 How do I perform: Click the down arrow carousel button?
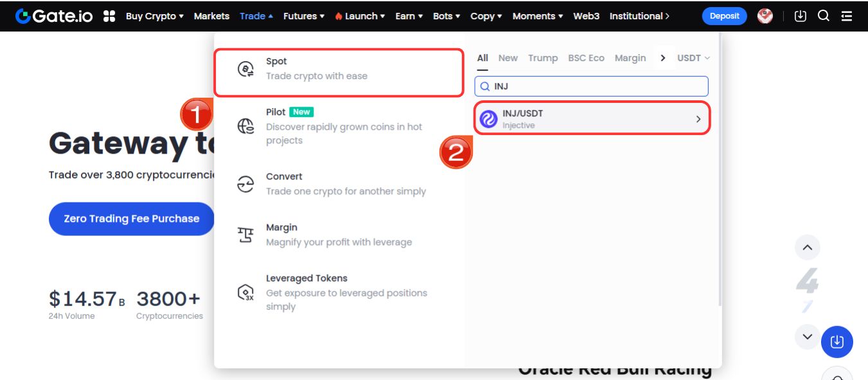tap(808, 336)
